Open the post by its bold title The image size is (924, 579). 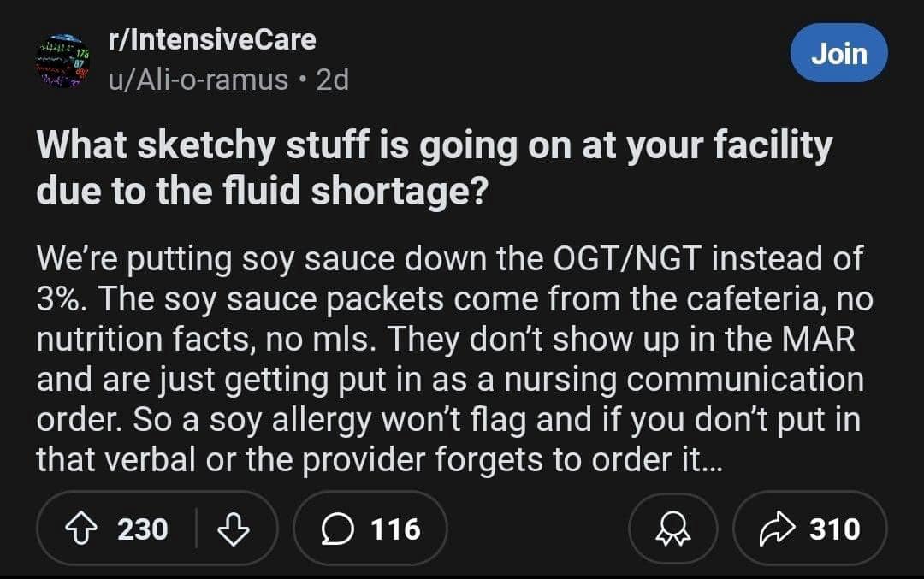pyautogui.click(x=433, y=146)
